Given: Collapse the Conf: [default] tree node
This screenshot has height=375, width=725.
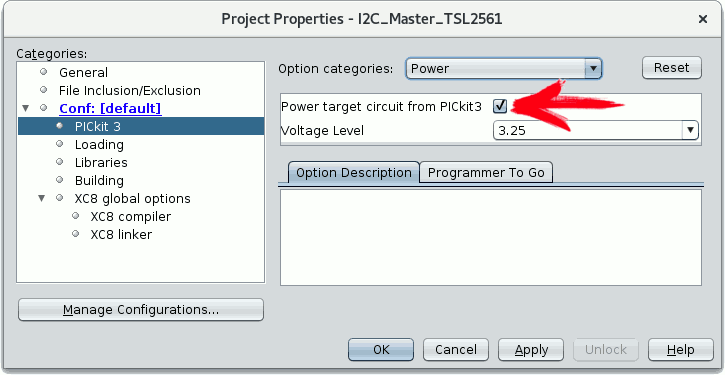Looking at the screenshot, I should click(x=26, y=109).
